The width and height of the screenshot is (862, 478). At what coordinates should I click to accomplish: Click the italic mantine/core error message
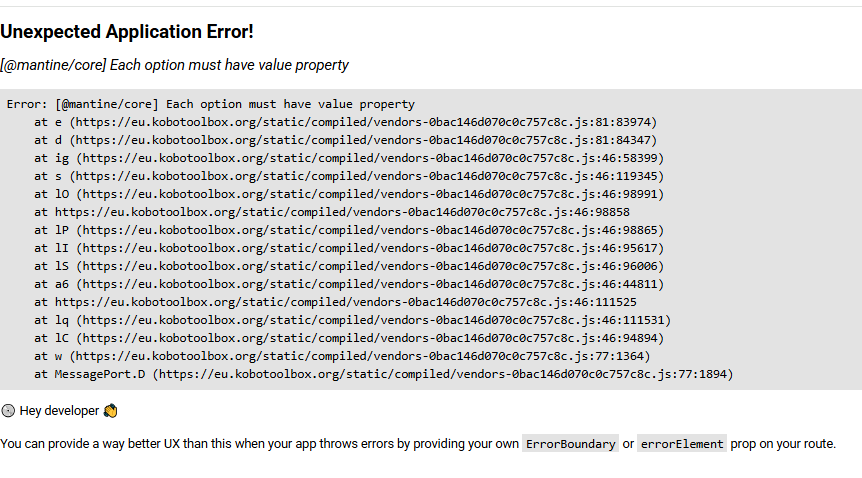tap(174, 65)
